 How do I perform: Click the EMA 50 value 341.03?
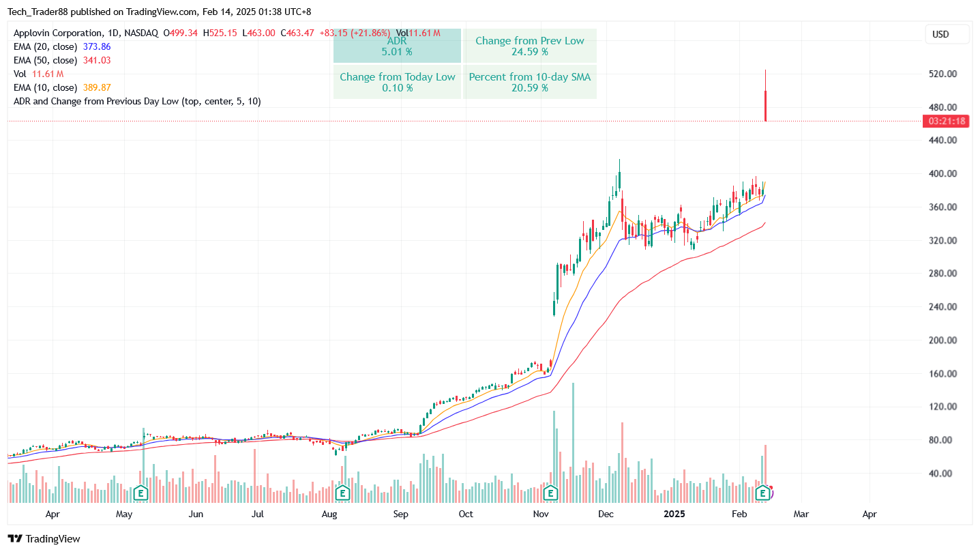tap(97, 60)
